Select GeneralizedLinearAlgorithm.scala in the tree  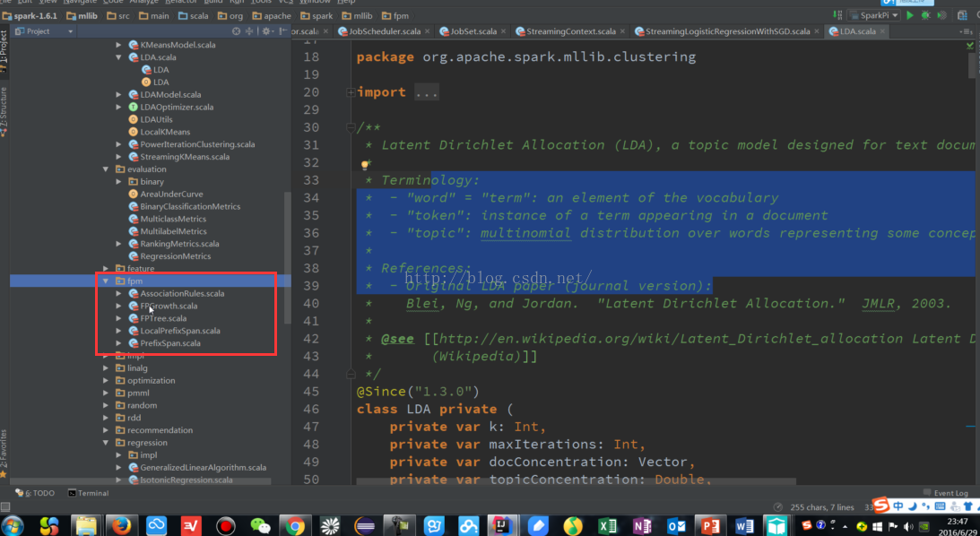click(203, 467)
